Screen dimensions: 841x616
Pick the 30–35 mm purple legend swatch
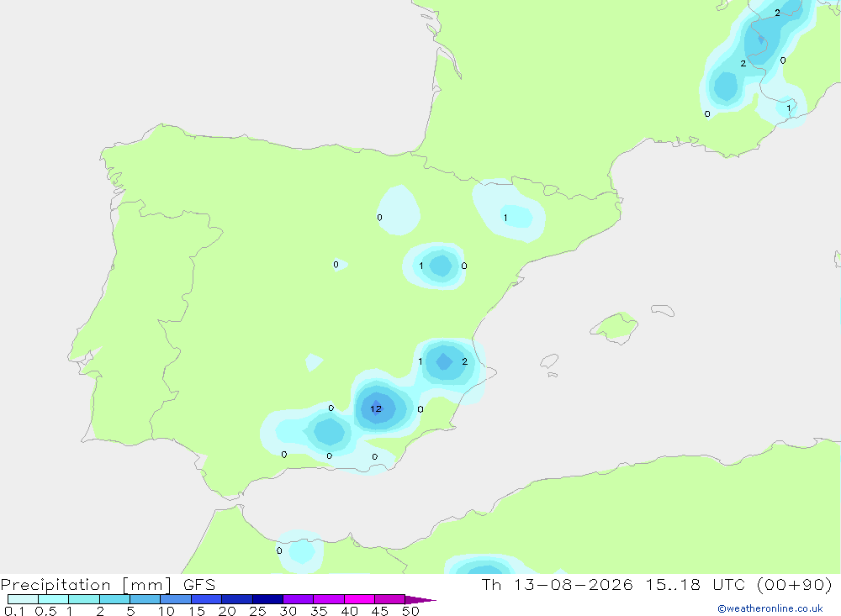pos(299,599)
